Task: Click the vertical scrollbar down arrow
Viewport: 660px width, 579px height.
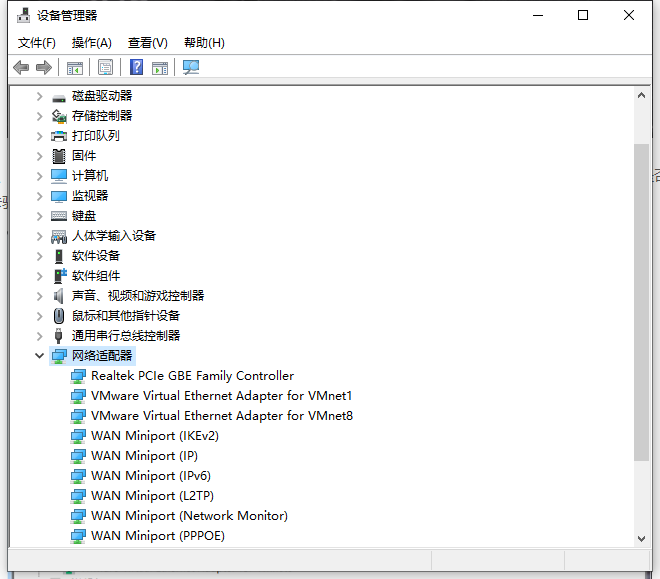Action: pos(642,538)
